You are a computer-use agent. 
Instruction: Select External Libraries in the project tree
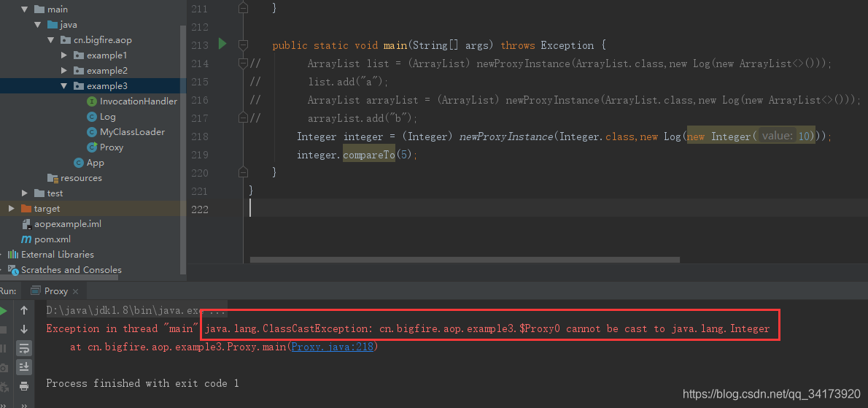(57, 255)
